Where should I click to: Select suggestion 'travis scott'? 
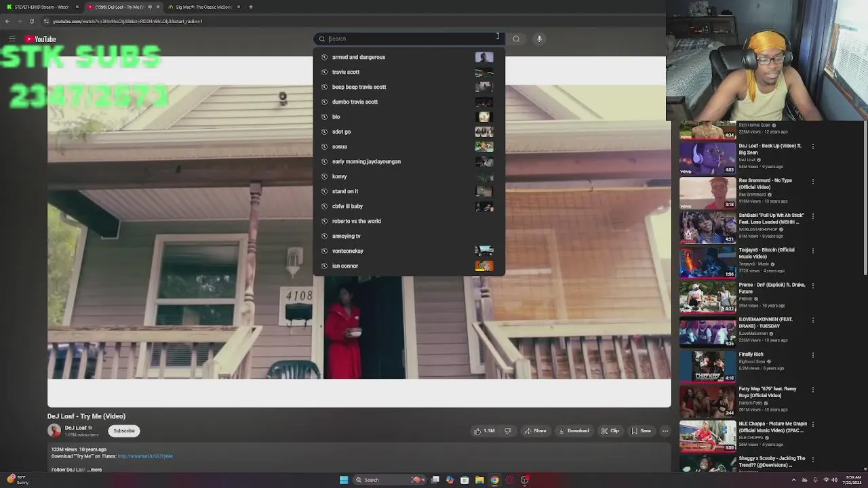(409, 72)
